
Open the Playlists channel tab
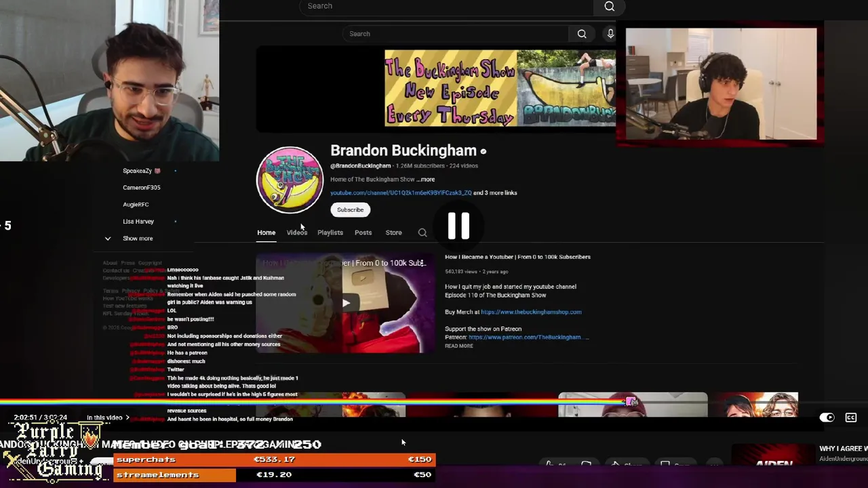(x=330, y=232)
